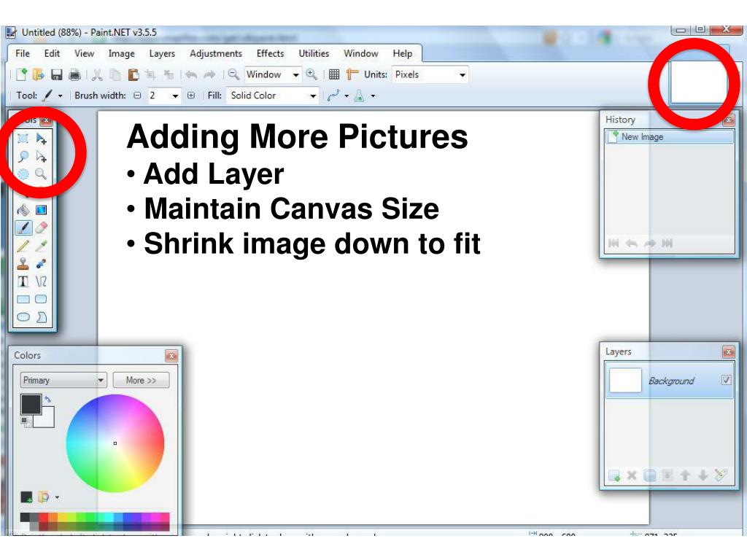Viewport: 747px width, 560px height.
Task: Open the Layers menu
Action: (162, 53)
